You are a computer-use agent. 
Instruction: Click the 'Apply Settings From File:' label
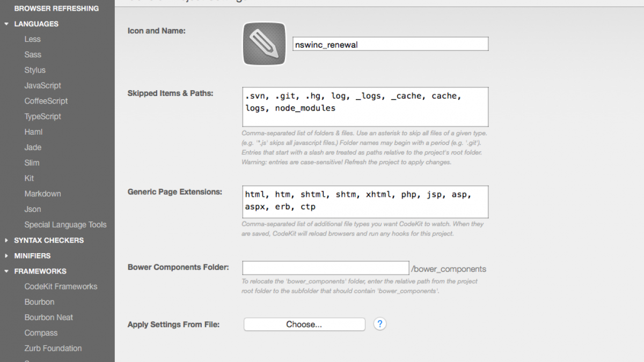coord(173,324)
